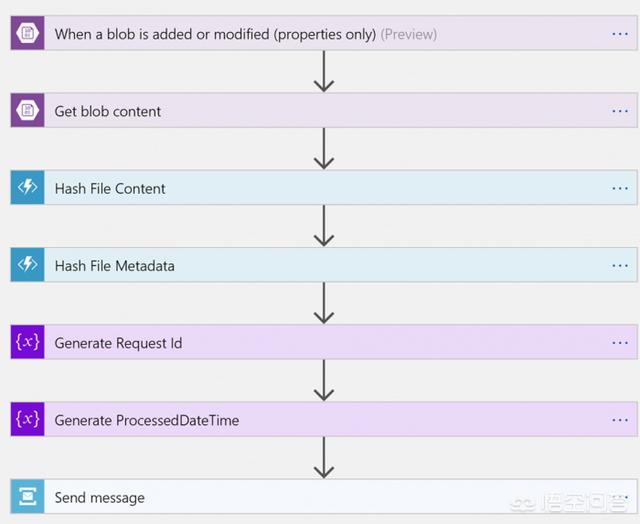Open ellipsis menu for Hash File Content

pos(620,188)
